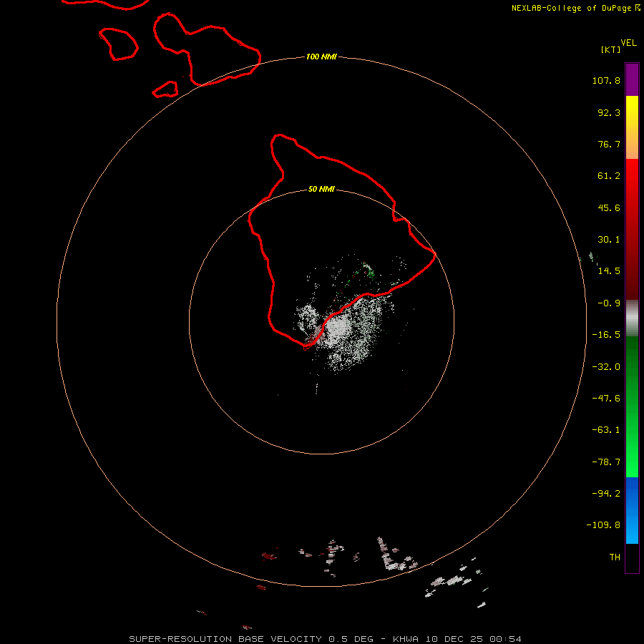Click the VEL legend title
Viewport: 644px width, 644px height.
pyautogui.click(x=629, y=43)
